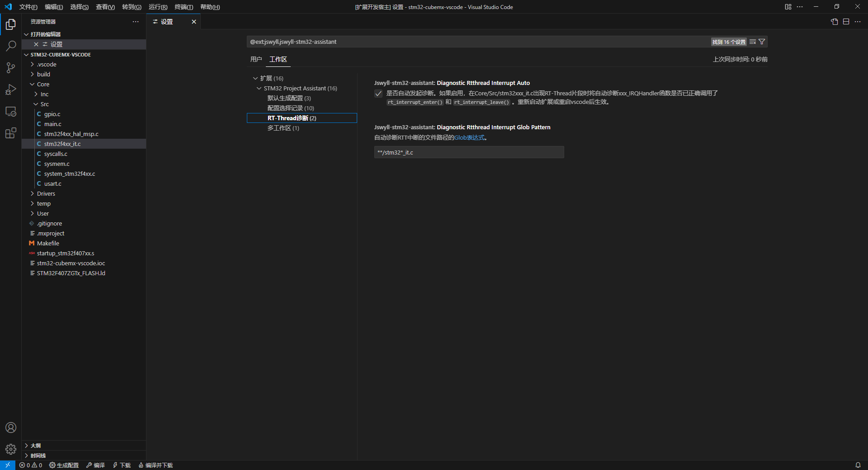Click the Accounts icon

tap(11, 428)
